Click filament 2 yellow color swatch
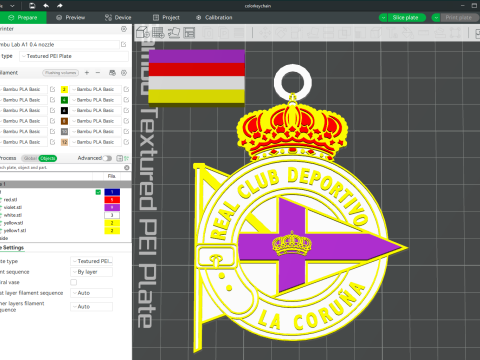This screenshot has width=480, height=360. [64, 89]
